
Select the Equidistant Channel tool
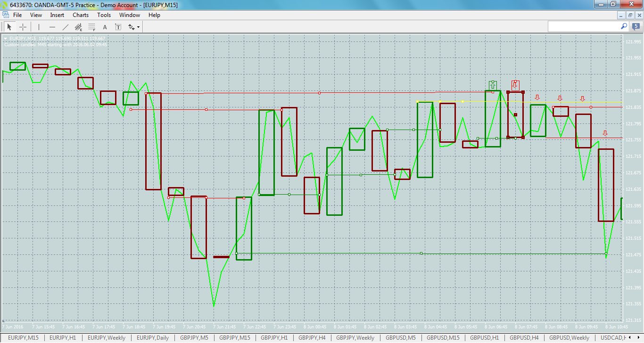pyautogui.click(x=78, y=27)
